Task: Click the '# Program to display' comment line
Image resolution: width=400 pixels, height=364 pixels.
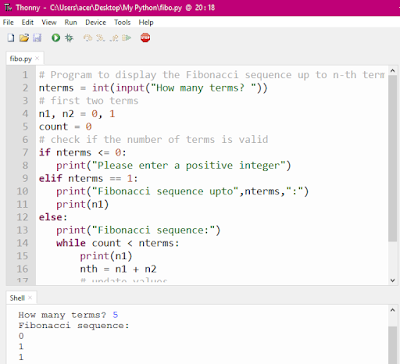Action: (x=212, y=75)
